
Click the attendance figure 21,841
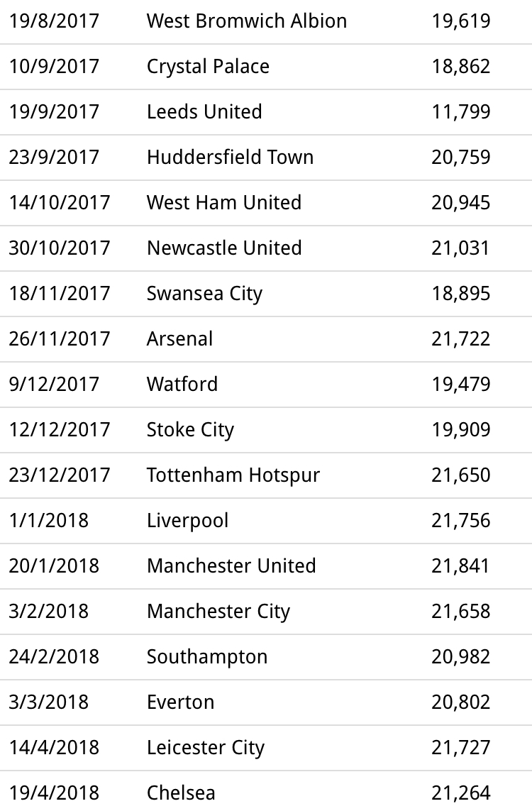point(460,566)
